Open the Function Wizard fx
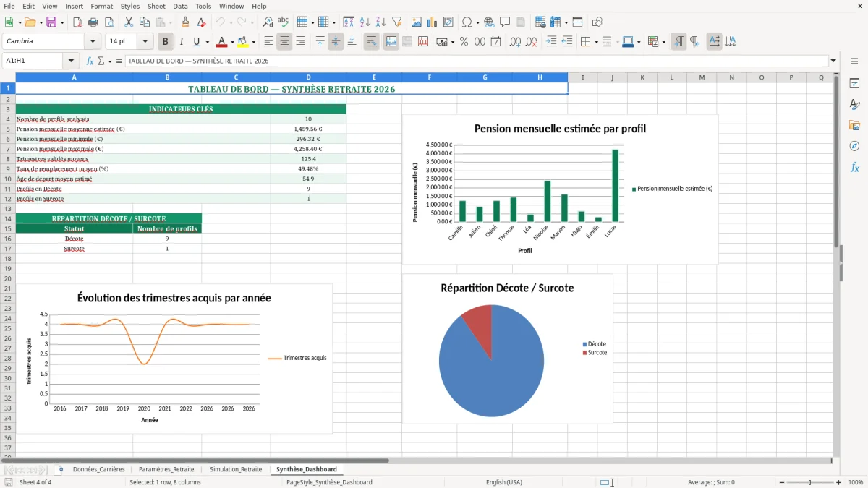Image resolution: width=868 pixels, height=488 pixels. pos(90,61)
